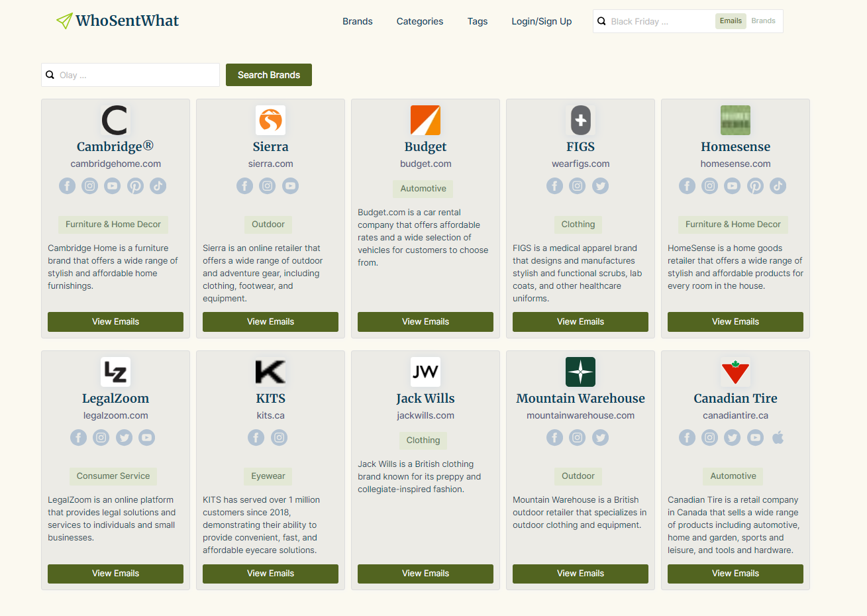Open FIGS Twitter icon
The image size is (867, 616).
click(x=600, y=186)
